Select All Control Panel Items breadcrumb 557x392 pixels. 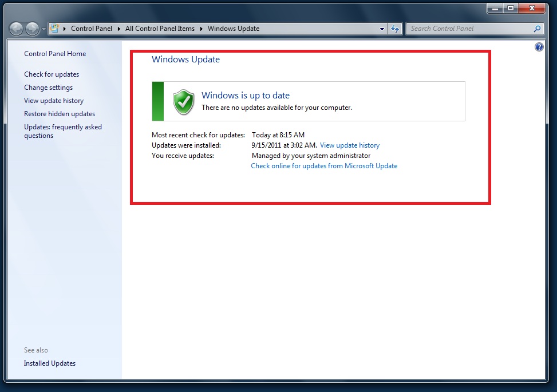point(160,29)
